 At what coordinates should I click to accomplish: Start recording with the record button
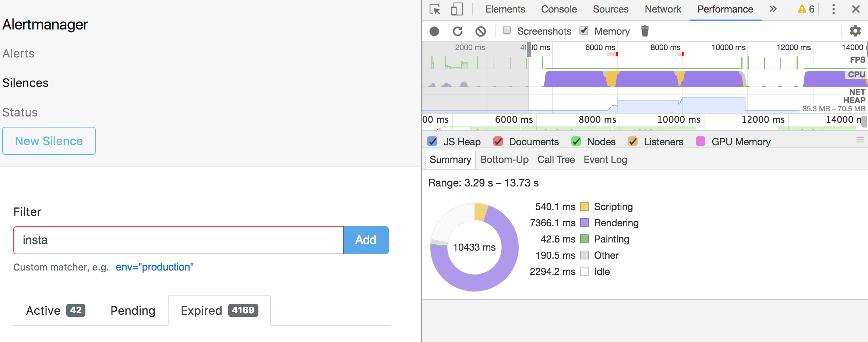(434, 31)
